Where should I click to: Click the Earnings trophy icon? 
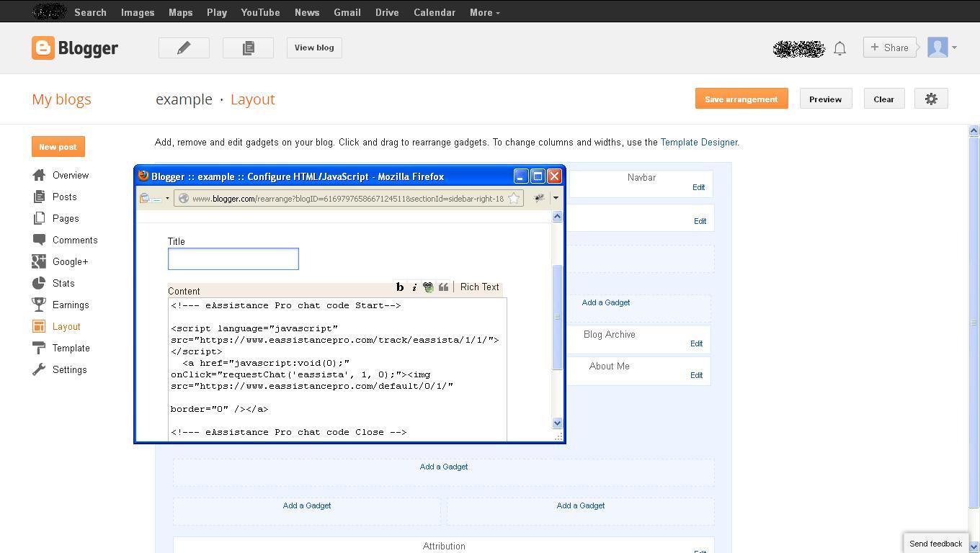pos(39,305)
